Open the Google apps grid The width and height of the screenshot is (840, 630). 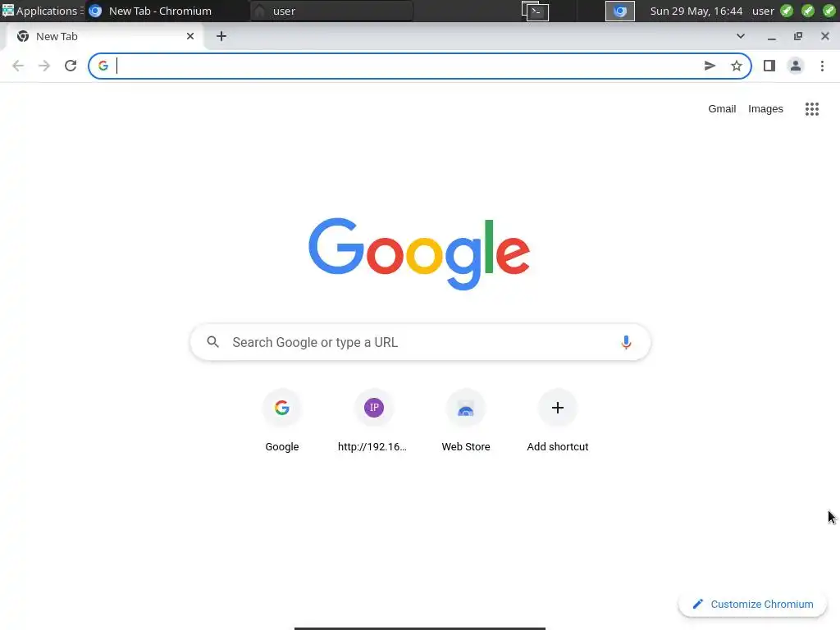[812, 109]
